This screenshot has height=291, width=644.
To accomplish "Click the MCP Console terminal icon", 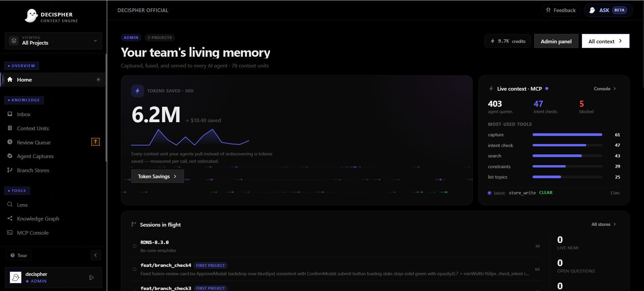I will click(10, 233).
